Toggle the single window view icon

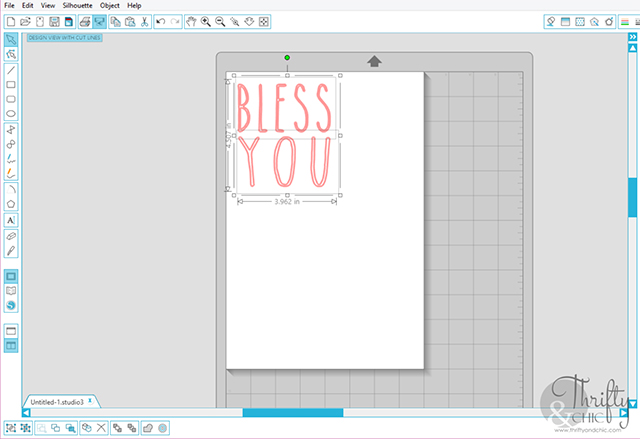tap(11, 331)
